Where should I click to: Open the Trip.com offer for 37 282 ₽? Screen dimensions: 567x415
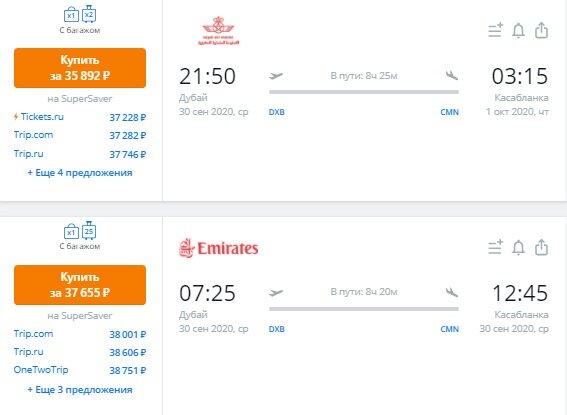pyautogui.click(x=80, y=135)
